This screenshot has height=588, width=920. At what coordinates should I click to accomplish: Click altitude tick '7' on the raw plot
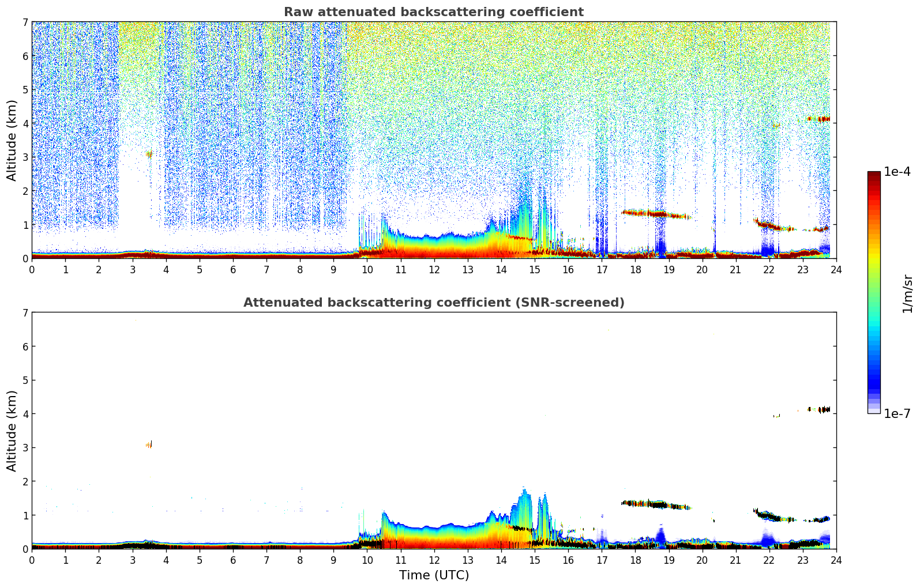coord(25,22)
